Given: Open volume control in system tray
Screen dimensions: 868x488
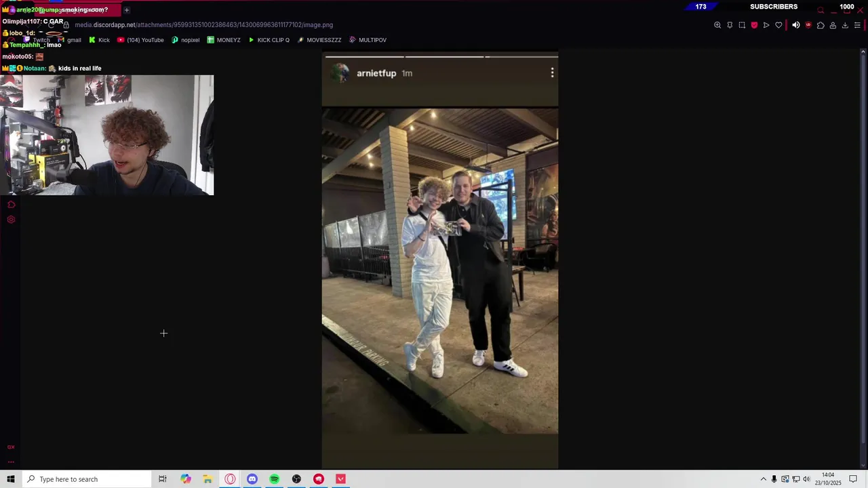Looking at the screenshot, I should pyautogui.click(x=806, y=479).
